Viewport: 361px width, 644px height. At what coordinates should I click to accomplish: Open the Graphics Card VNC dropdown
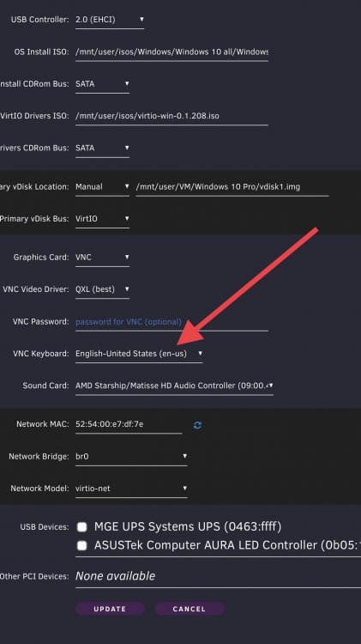point(102,258)
